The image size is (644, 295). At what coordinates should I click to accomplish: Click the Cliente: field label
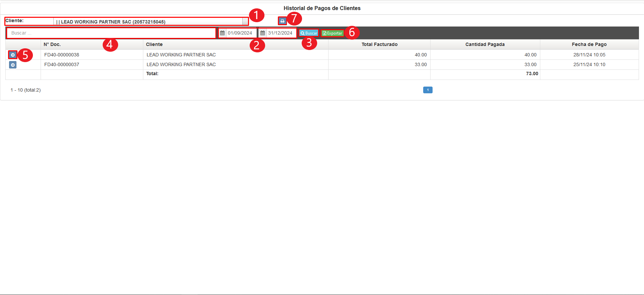click(x=14, y=20)
